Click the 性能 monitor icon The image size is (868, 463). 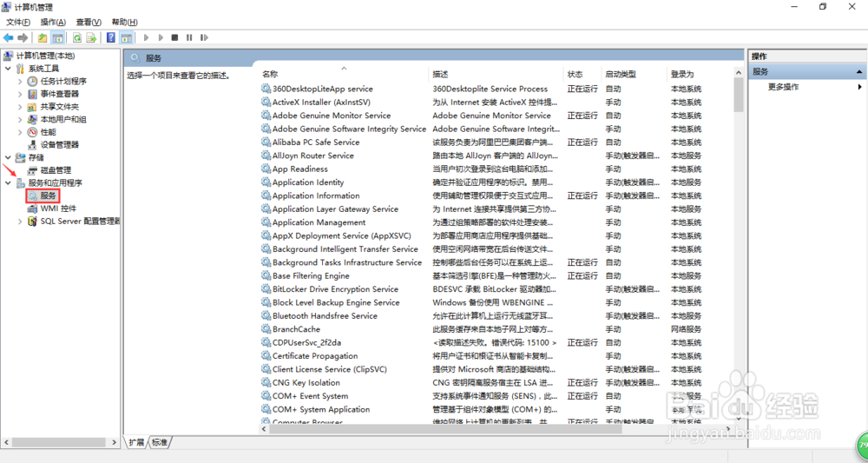click(33, 132)
